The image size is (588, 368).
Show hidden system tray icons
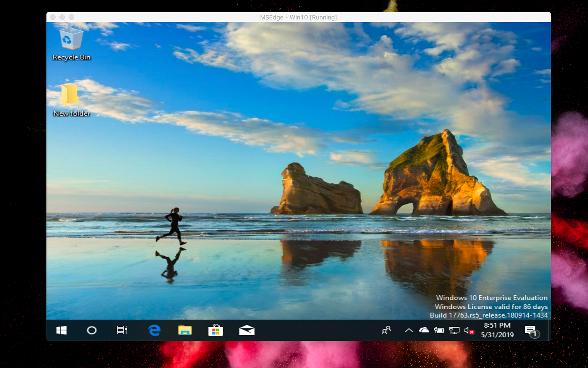[x=409, y=331]
